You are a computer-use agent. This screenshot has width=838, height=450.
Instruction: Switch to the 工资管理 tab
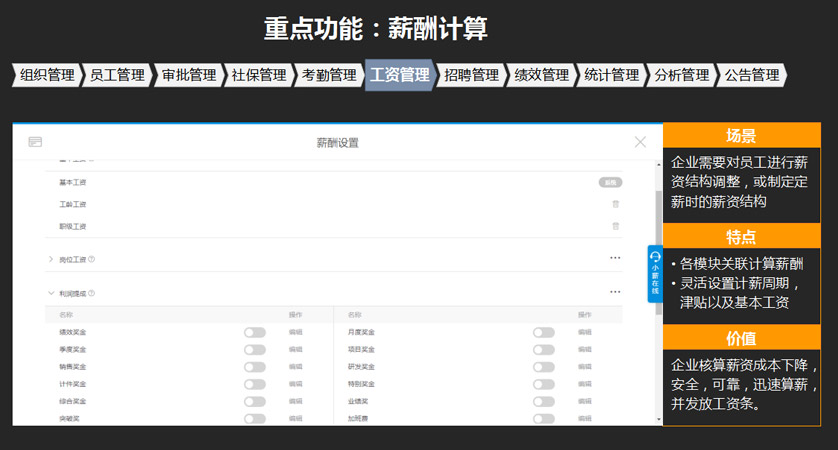pyautogui.click(x=399, y=75)
